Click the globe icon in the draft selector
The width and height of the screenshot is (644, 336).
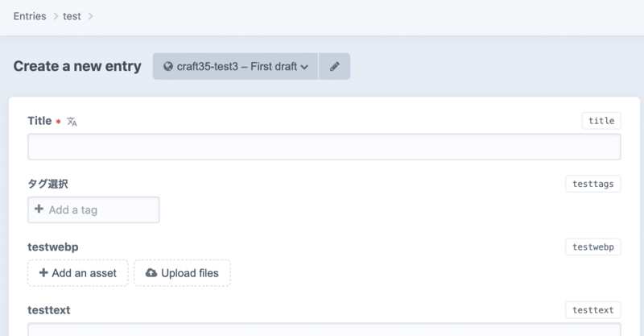pos(168,67)
